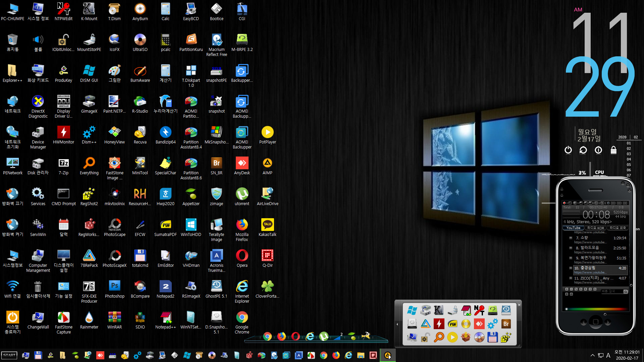Click the Br icon in launcher panel
644x362 pixels.
[506, 324]
